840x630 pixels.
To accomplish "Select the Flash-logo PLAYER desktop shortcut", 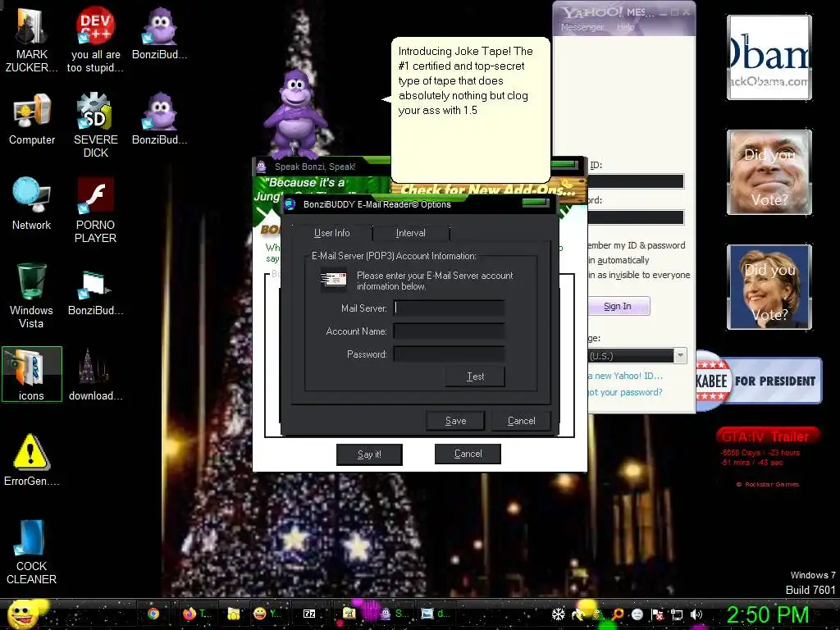I will (95, 211).
